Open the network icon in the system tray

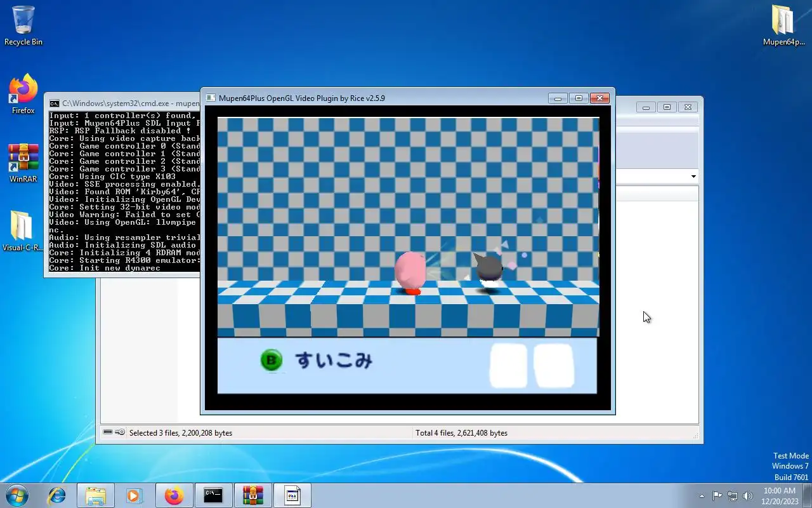click(733, 496)
